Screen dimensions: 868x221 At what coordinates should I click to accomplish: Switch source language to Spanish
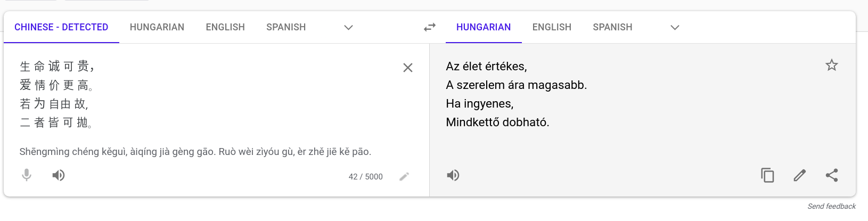point(286,27)
